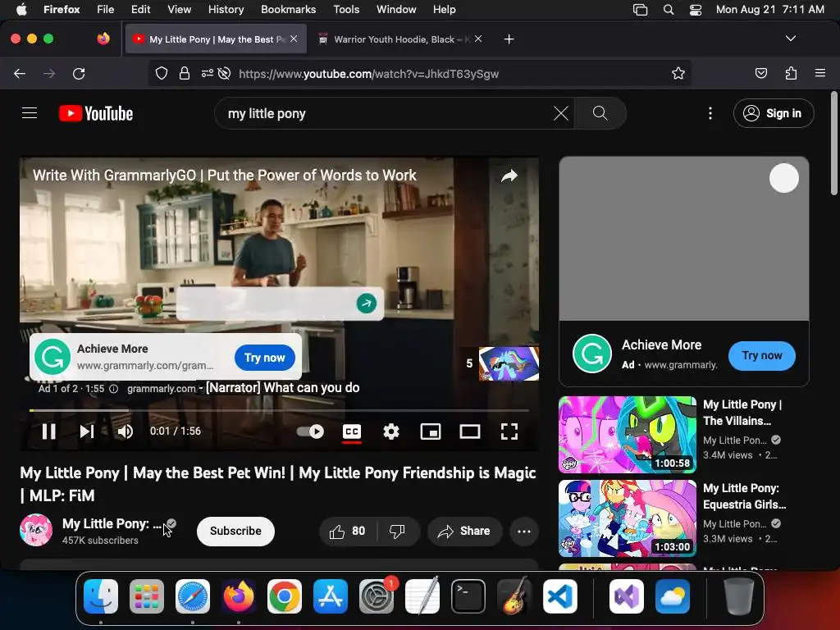Open the player settings gear
Screen dimensions: 840x630
391,431
